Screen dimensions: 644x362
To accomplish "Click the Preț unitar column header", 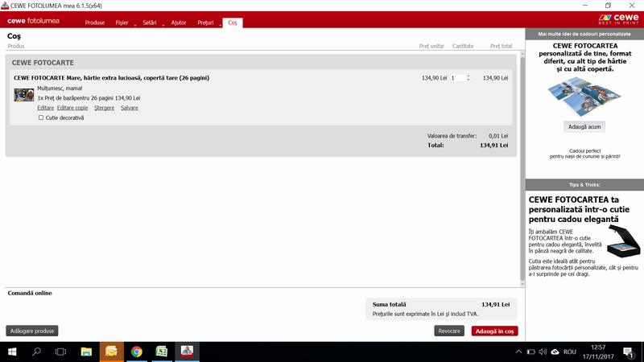I will click(431, 46).
